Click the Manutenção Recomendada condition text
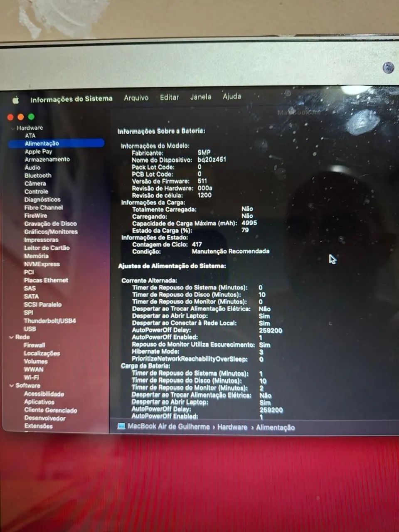399x532 pixels. (231, 251)
